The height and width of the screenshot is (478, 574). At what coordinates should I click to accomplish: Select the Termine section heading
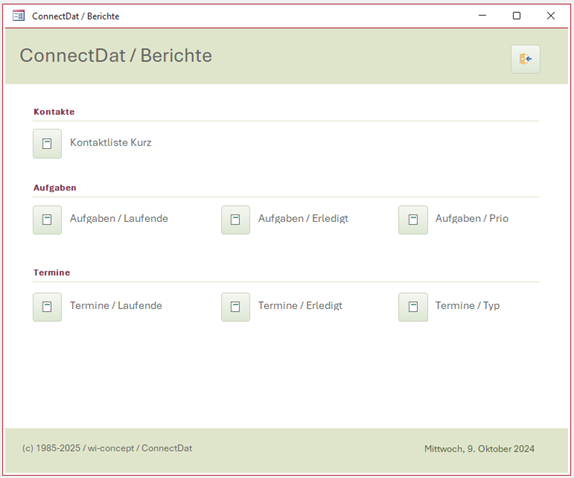pyautogui.click(x=52, y=272)
